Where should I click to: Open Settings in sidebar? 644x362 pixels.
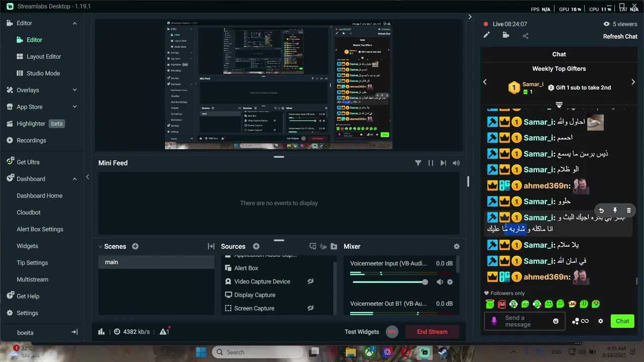click(27, 313)
